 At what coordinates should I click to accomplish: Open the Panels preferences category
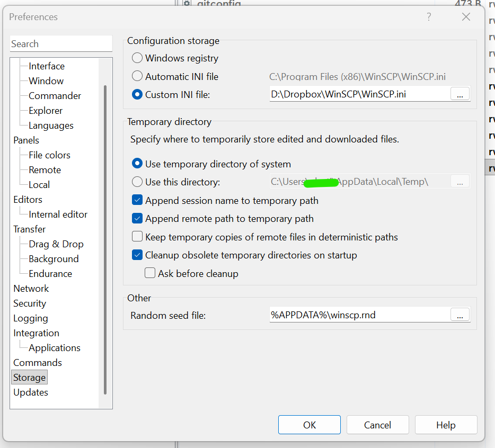(26, 140)
